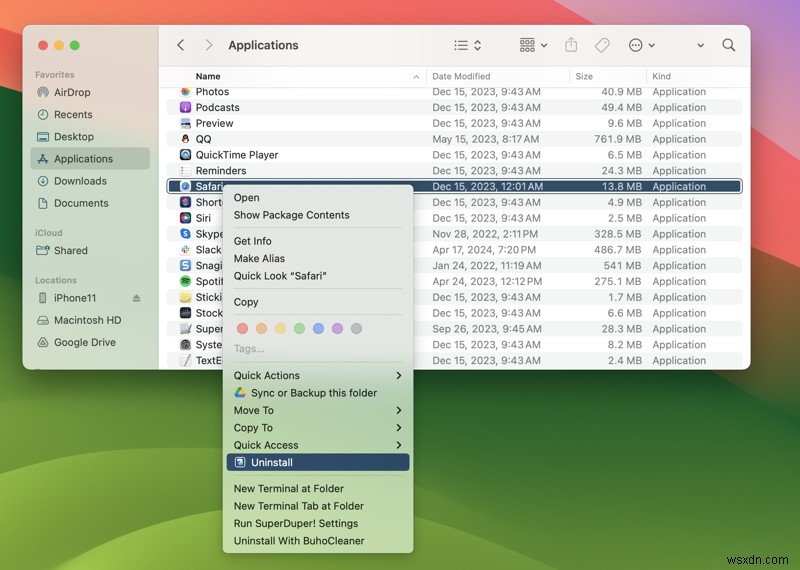The width and height of the screenshot is (800, 570).
Task: Eject the iPhone11 device
Action: 136,298
